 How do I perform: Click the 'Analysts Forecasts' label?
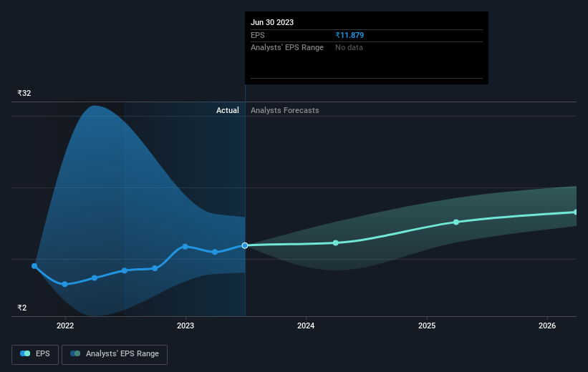coord(285,110)
